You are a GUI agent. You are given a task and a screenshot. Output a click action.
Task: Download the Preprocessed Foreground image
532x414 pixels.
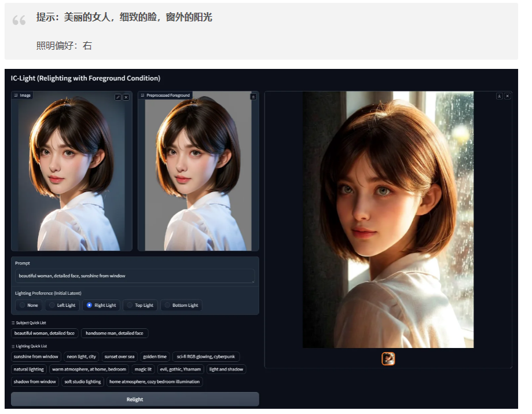point(253,97)
